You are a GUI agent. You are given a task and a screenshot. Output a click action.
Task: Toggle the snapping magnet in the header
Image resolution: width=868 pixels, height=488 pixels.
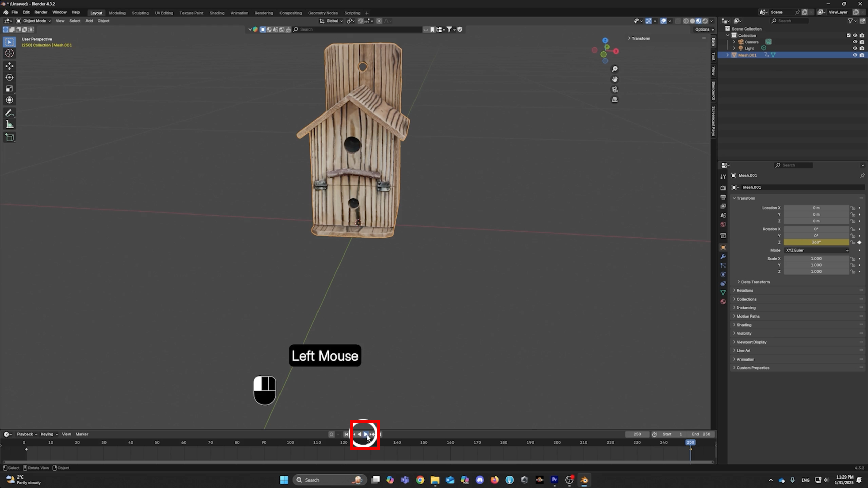pos(360,21)
